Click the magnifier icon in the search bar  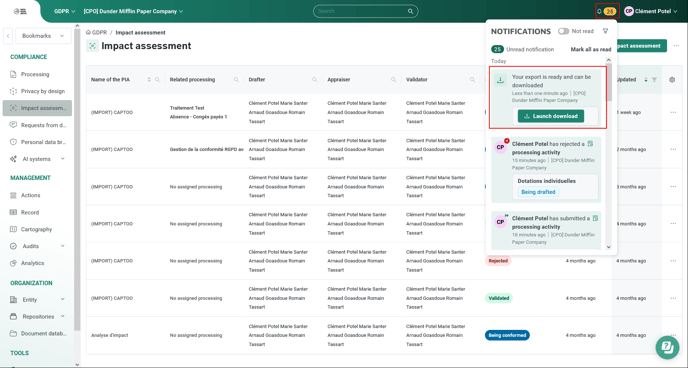pos(411,11)
